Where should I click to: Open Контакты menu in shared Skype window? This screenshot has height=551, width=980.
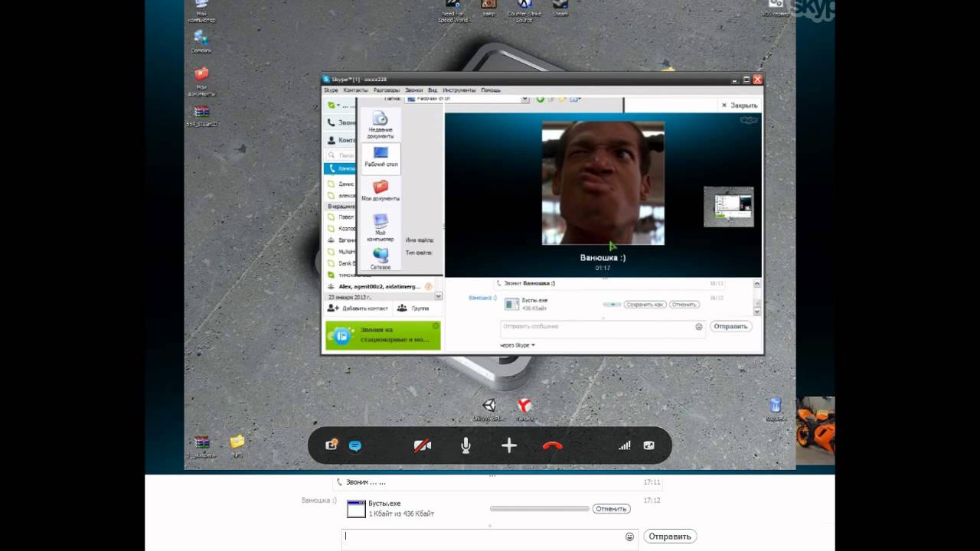point(356,90)
